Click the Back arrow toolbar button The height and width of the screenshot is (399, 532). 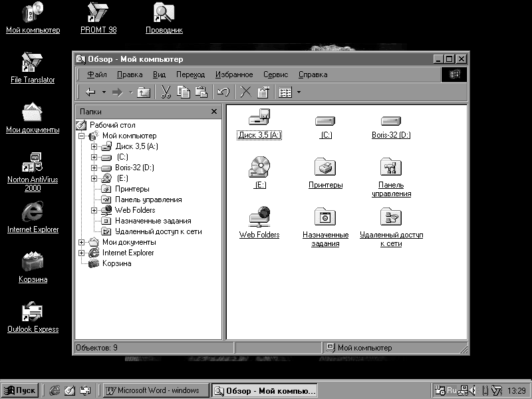pyautogui.click(x=90, y=92)
